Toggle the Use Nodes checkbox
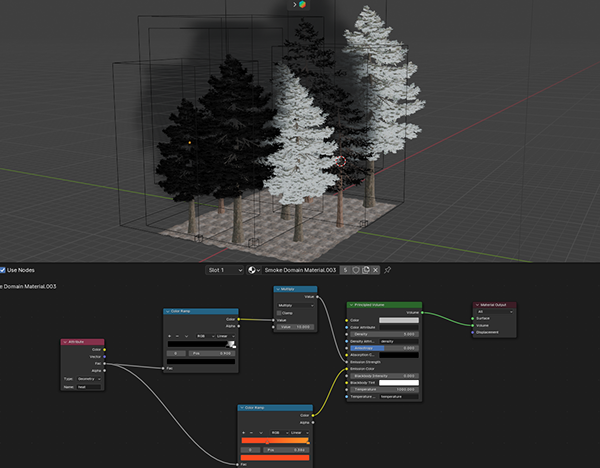Screen dimensions: 600x468 (x=4, y=270)
